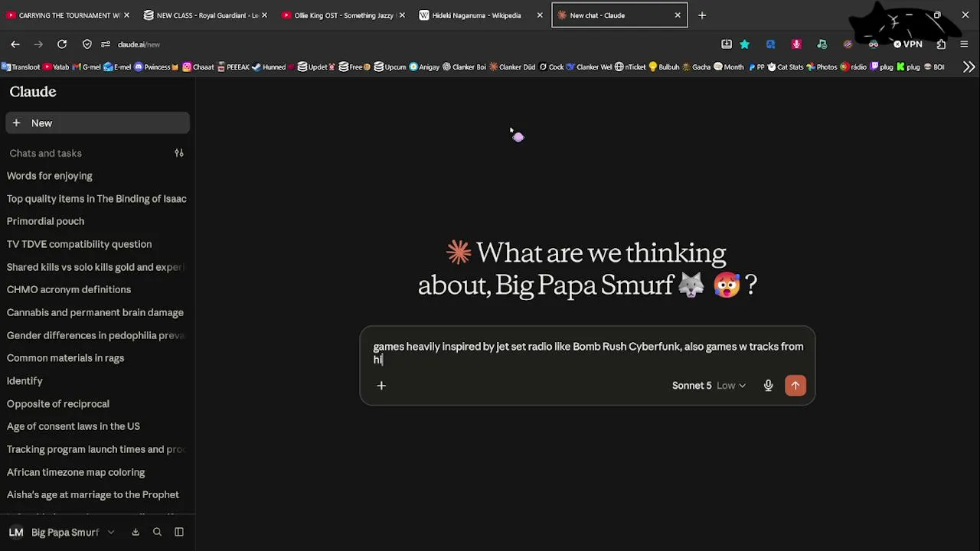Click the teal bookmark star icon
The image size is (980, 551).
point(744,44)
